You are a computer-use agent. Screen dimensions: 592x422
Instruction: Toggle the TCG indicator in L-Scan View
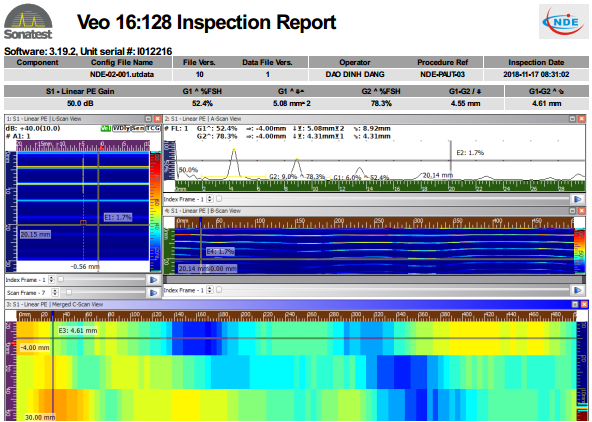pyautogui.click(x=153, y=128)
